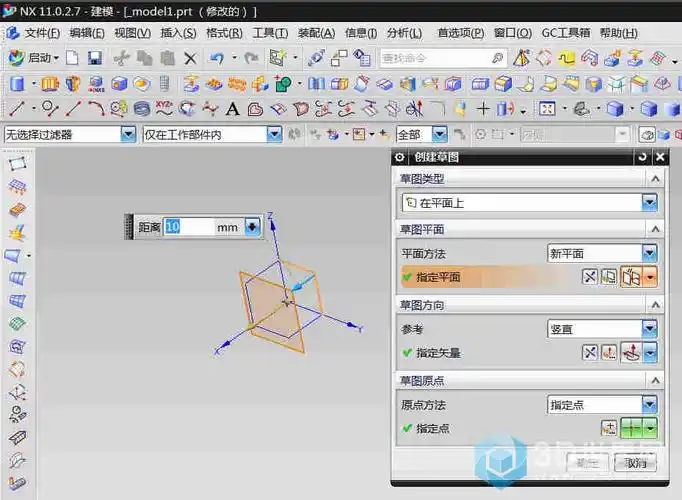682x500 pixels.
Task: Click the reverse direction icon beside 指定平面
Action: [x=590, y=277]
